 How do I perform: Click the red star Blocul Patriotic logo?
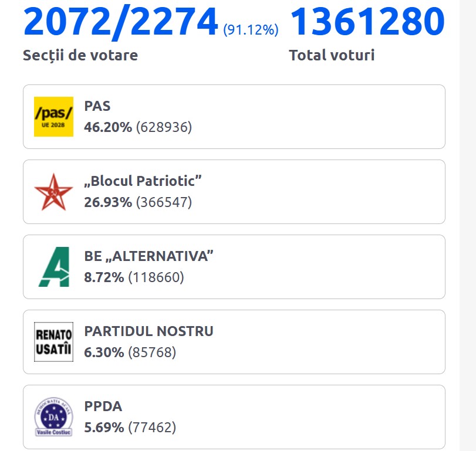[53, 192]
